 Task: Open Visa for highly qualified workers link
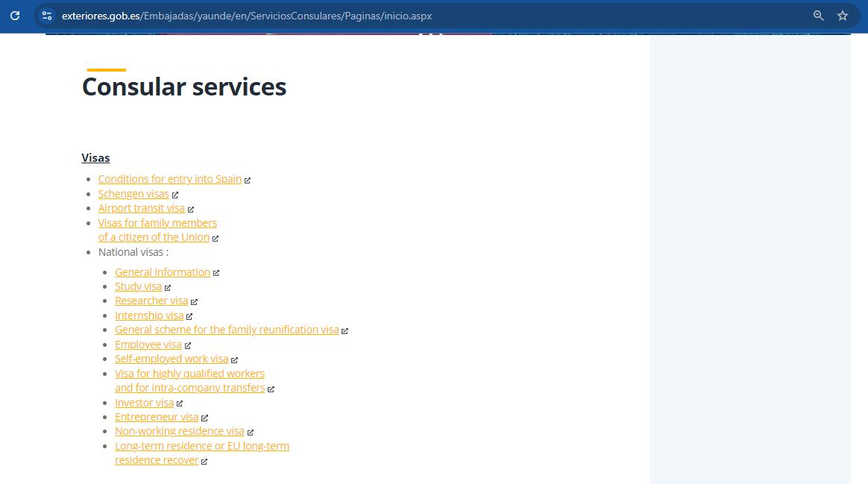point(189,374)
